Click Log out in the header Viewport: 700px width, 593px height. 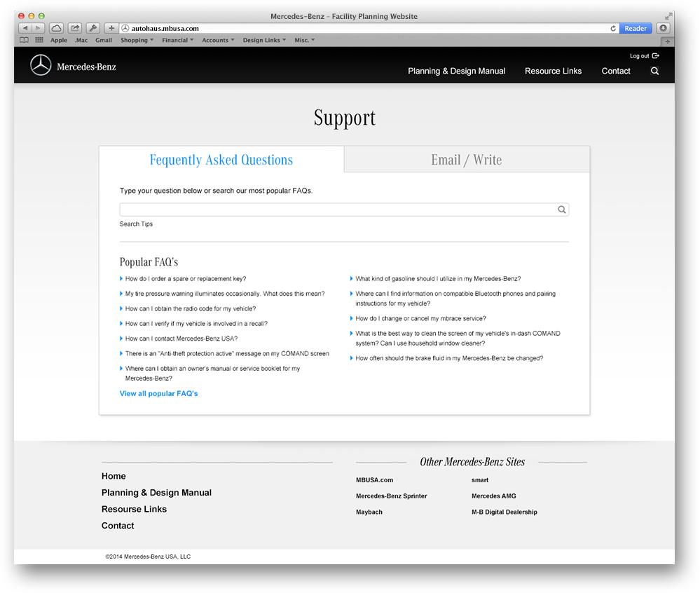644,56
